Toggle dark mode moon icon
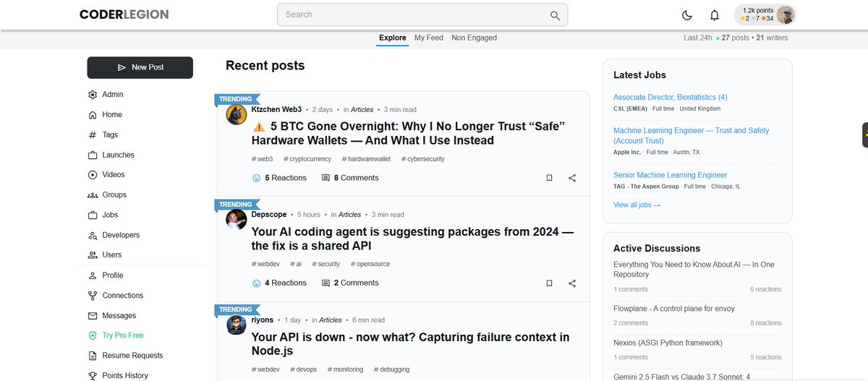Viewport: 868px width, 381px height. (687, 15)
